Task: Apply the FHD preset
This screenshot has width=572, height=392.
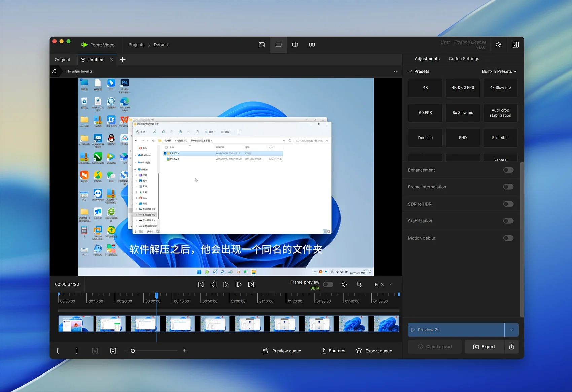Action: 463,138
